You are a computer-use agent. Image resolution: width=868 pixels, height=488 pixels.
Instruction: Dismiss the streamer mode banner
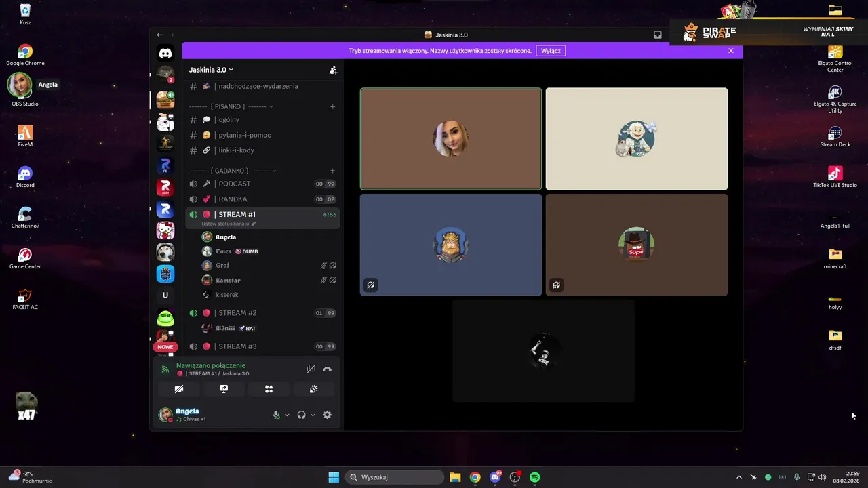[x=731, y=51]
